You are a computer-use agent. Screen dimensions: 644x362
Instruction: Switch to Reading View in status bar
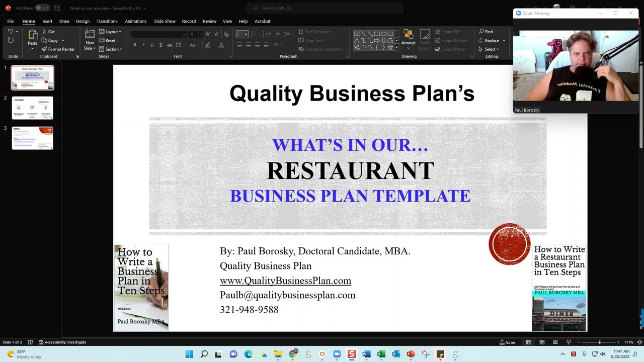[x=555, y=342]
